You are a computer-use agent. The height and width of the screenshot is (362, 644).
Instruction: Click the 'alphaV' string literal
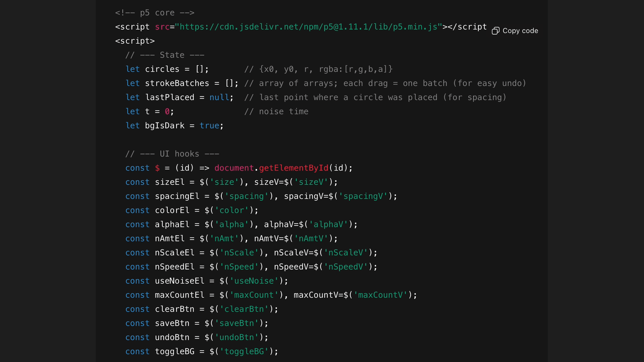click(328, 224)
